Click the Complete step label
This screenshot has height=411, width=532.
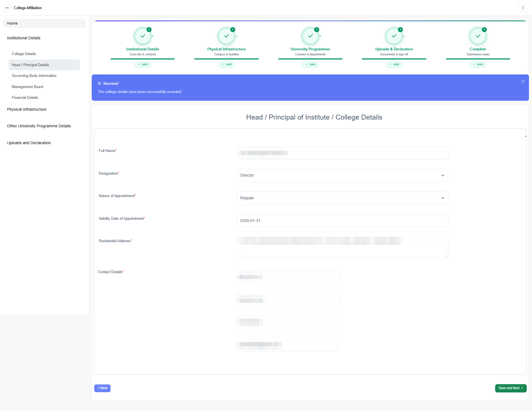point(478,49)
